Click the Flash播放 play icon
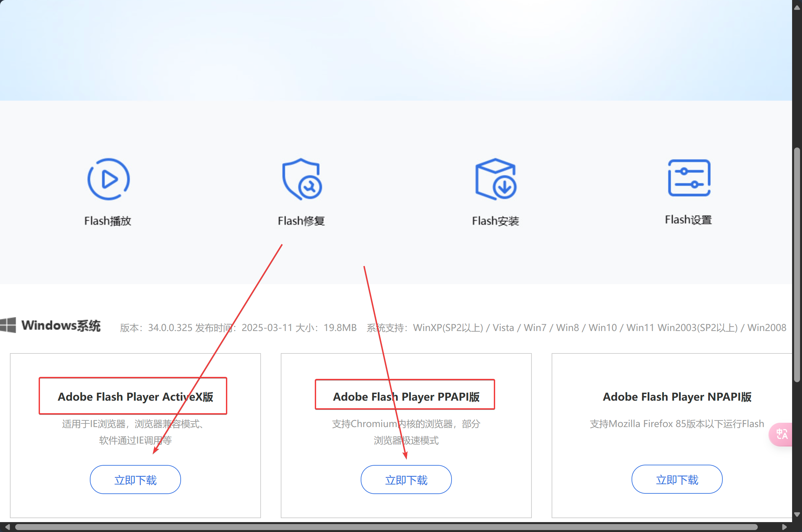Screen dimensions: 802x532 108,179
